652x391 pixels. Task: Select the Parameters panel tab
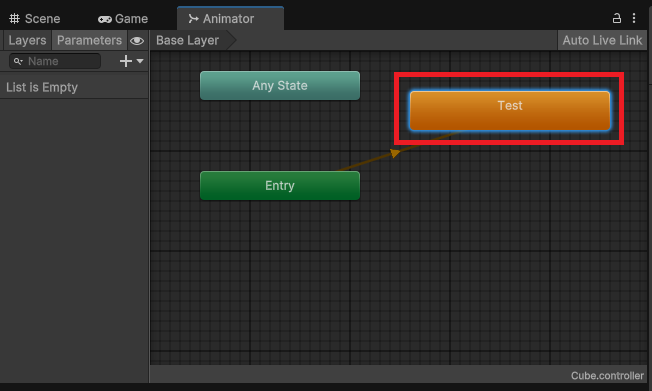[x=89, y=40]
